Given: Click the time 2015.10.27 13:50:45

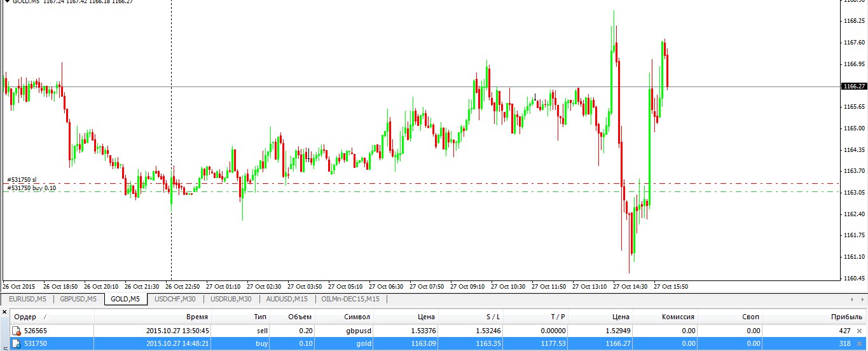Looking at the screenshot, I should pyautogui.click(x=177, y=331).
